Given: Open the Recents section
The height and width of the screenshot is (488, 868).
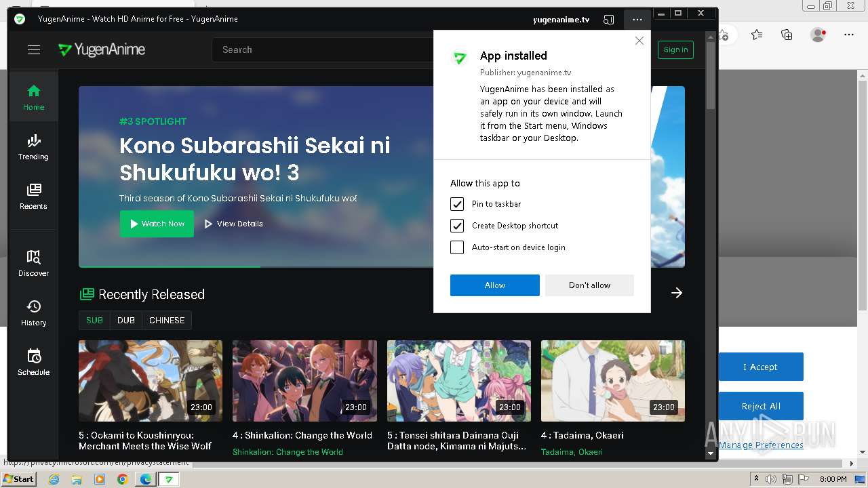Looking at the screenshot, I should pyautogui.click(x=33, y=196).
